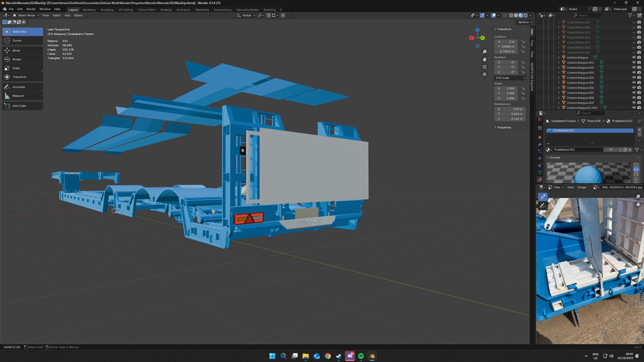Toggle lock on Location X
Viewport: 644px width, 362px height.
(x=523, y=42)
